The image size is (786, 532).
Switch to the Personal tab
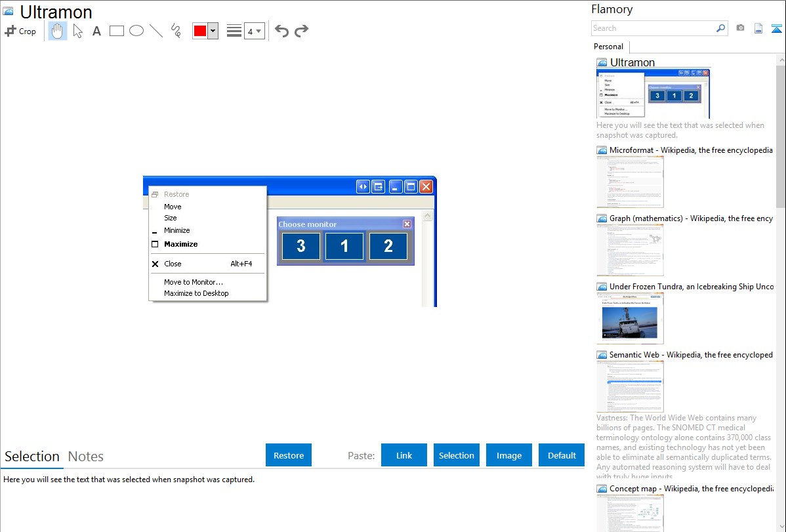[x=609, y=47]
